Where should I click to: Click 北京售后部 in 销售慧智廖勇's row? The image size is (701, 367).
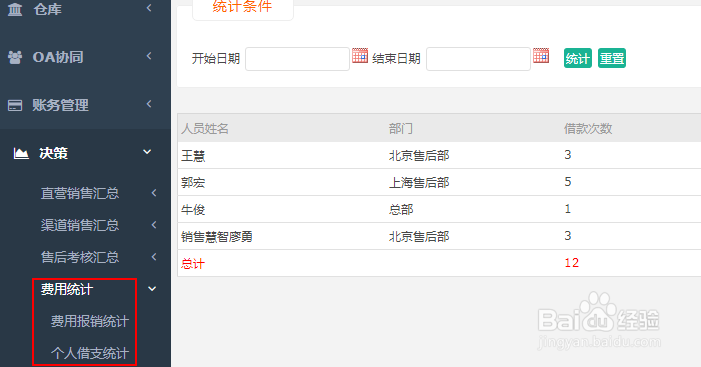coord(419,236)
